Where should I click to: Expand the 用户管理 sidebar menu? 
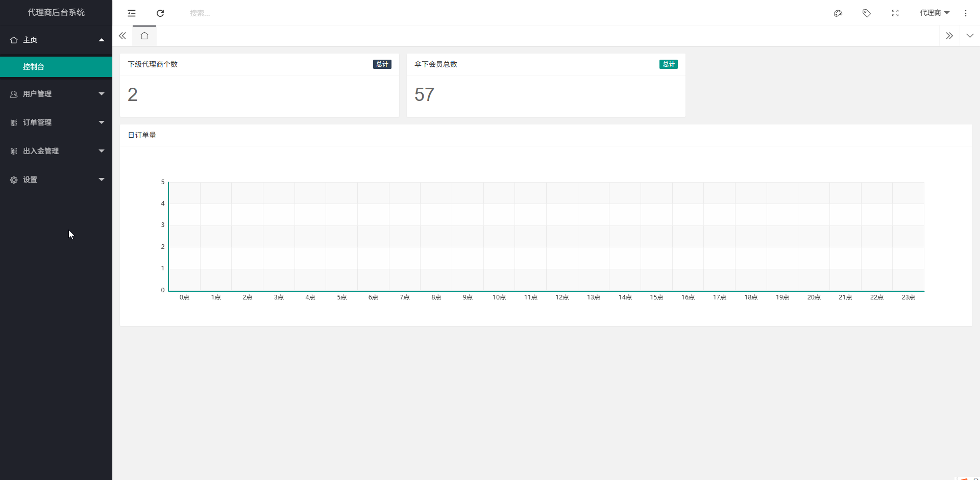tap(56, 94)
